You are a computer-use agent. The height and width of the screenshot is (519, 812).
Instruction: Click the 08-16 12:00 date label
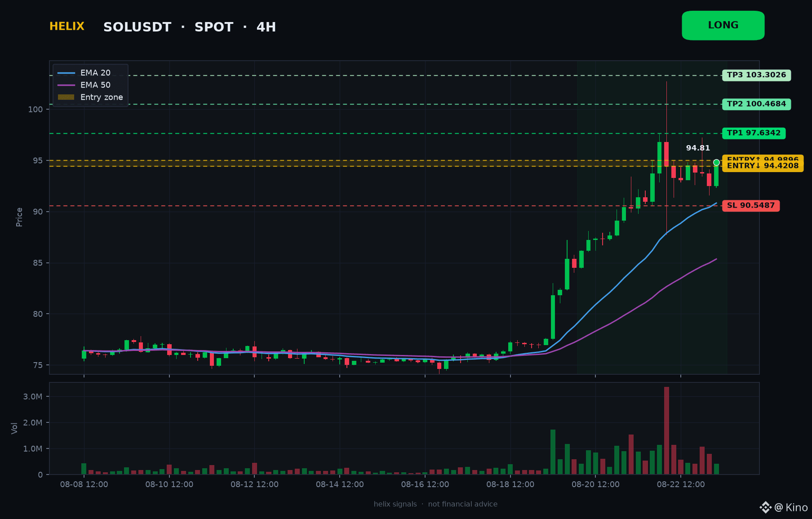[x=425, y=484]
